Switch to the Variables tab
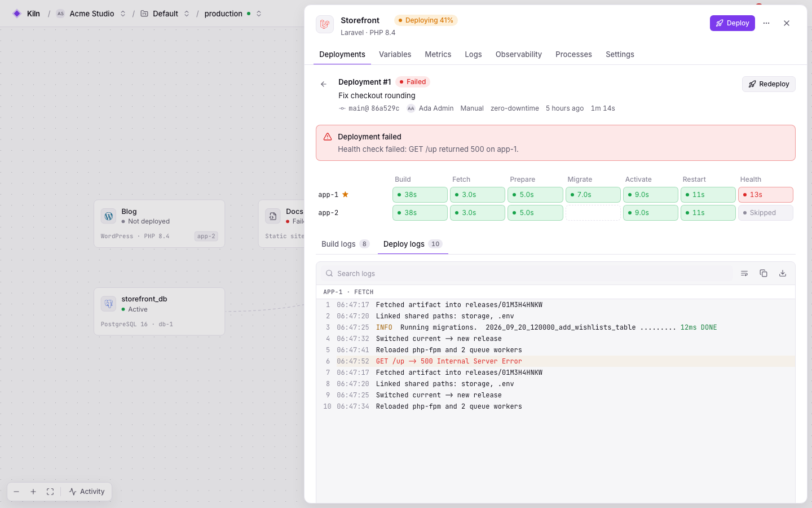The image size is (812, 508). 395,54
